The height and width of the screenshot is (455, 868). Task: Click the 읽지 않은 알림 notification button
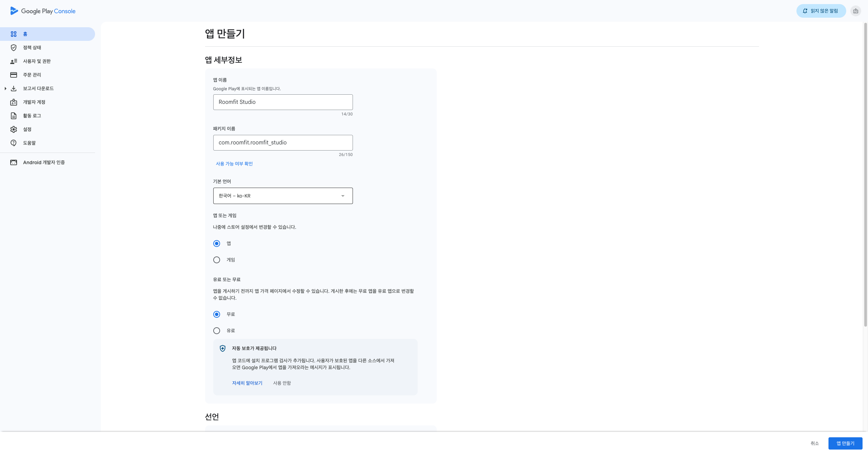[821, 11]
